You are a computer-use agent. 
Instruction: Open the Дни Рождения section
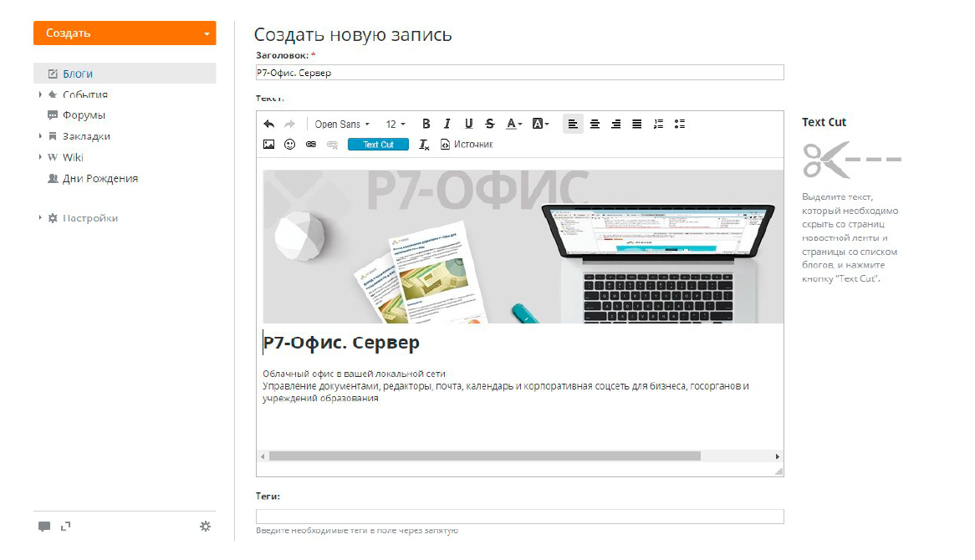click(100, 178)
